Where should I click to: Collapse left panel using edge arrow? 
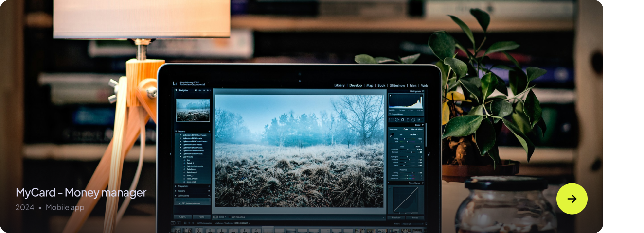[x=170, y=154]
